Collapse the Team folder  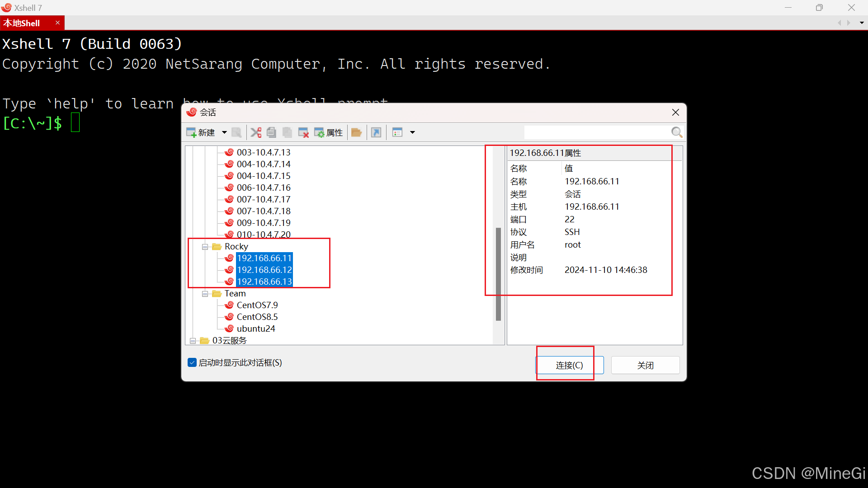pyautogui.click(x=205, y=294)
